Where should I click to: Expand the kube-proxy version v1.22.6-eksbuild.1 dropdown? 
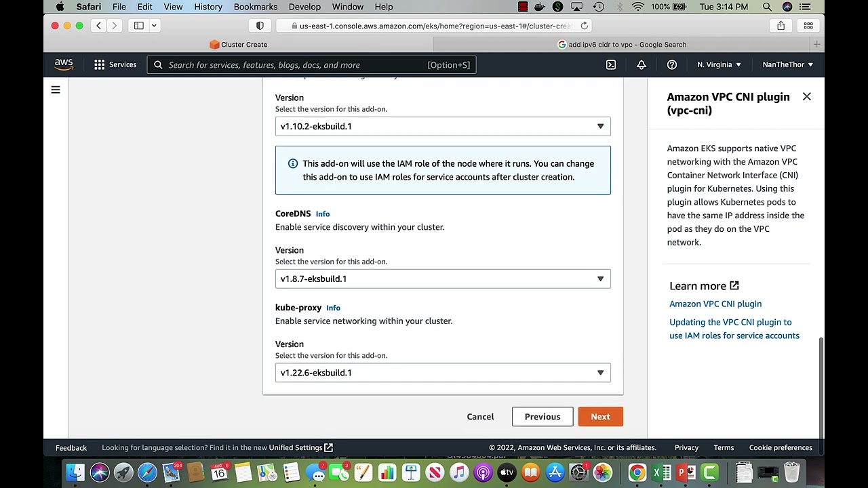tap(443, 373)
